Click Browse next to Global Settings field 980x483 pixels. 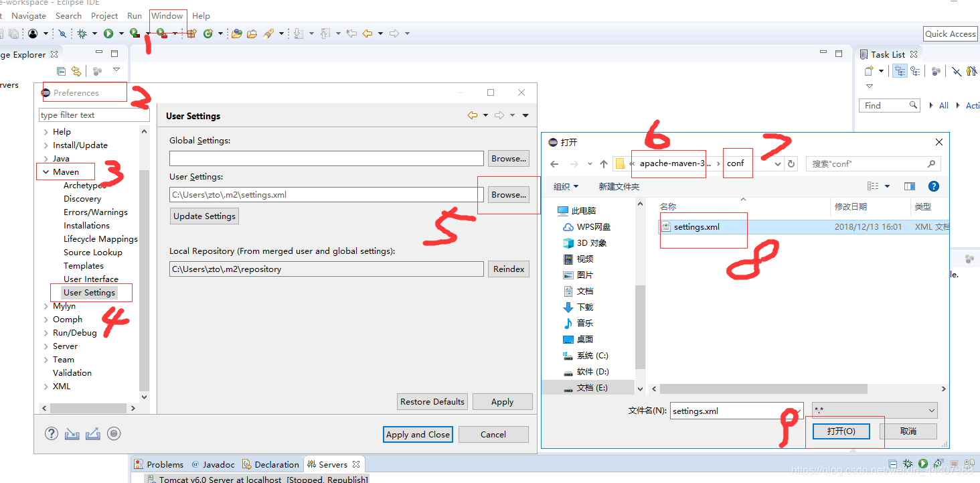509,159
